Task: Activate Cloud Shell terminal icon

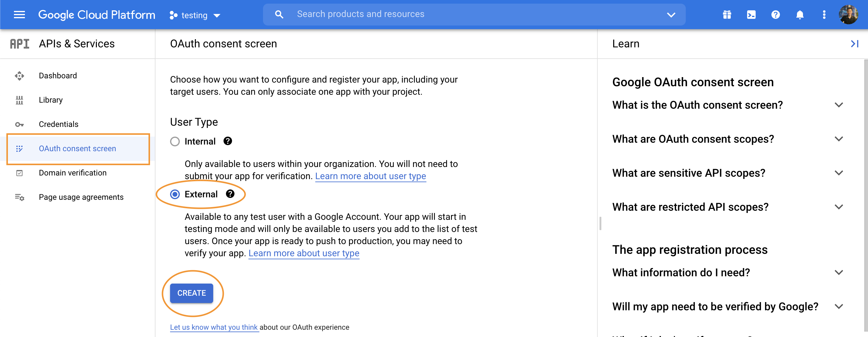Action: coord(751,15)
